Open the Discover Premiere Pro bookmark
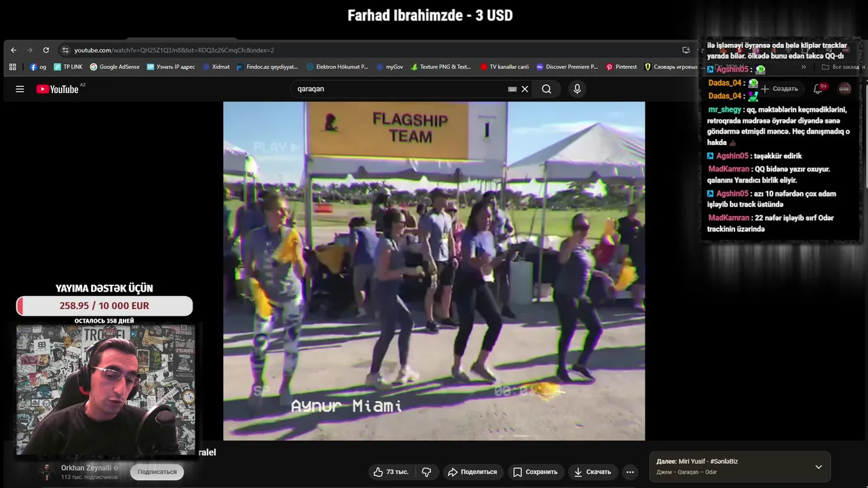Viewport: 868px width, 488px height. pos(567,67)
